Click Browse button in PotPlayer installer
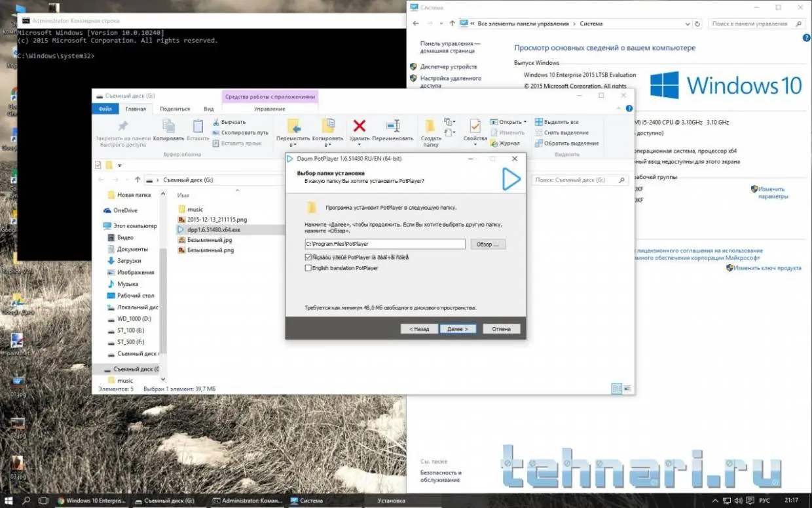812x508 pixels. pos(488,244)
